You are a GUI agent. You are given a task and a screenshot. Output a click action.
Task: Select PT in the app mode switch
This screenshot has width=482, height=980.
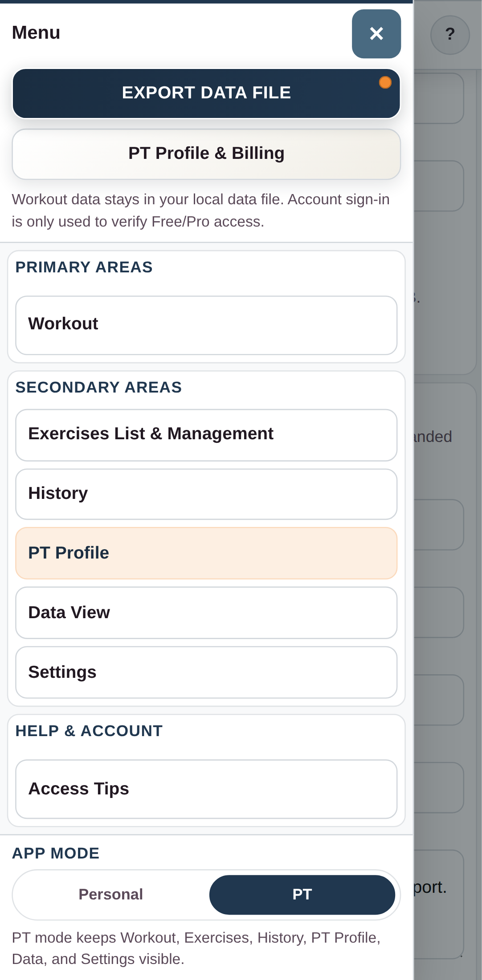coord(302,895)
